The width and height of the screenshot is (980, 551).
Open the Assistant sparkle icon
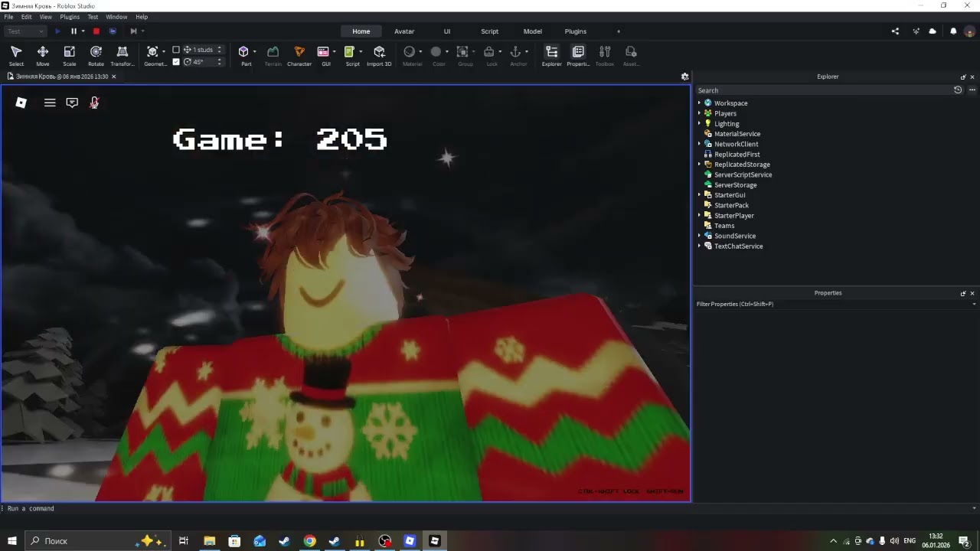pyautogui.click(x=916, y=31)
